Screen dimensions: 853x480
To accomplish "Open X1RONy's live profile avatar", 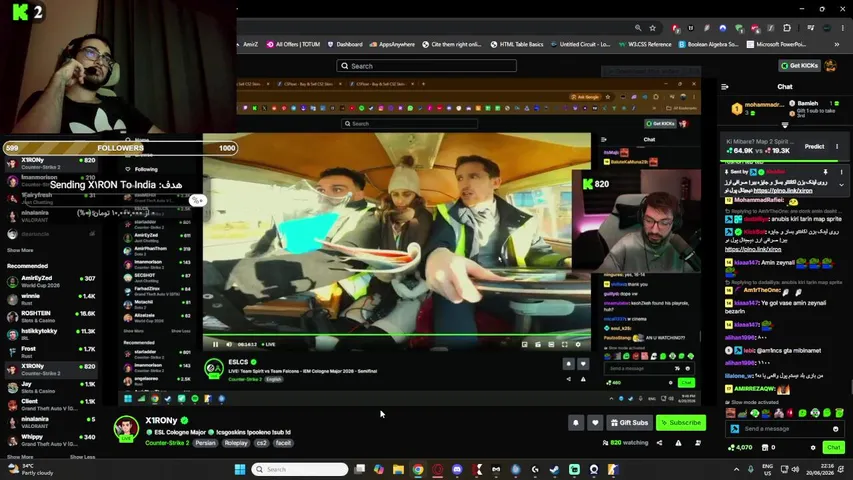I will (126, 428).
